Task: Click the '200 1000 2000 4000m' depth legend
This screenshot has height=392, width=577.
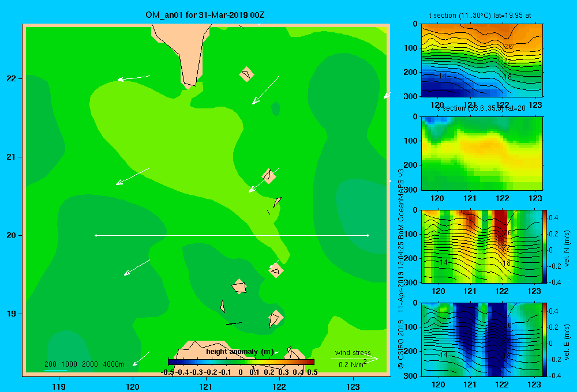Action: tap(84, 364)
